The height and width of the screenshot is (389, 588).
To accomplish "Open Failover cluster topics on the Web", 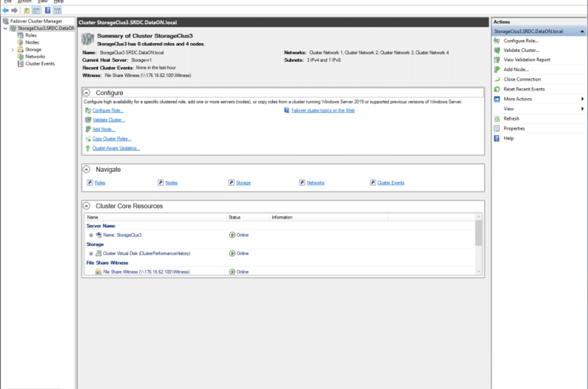I will (323, 111).
